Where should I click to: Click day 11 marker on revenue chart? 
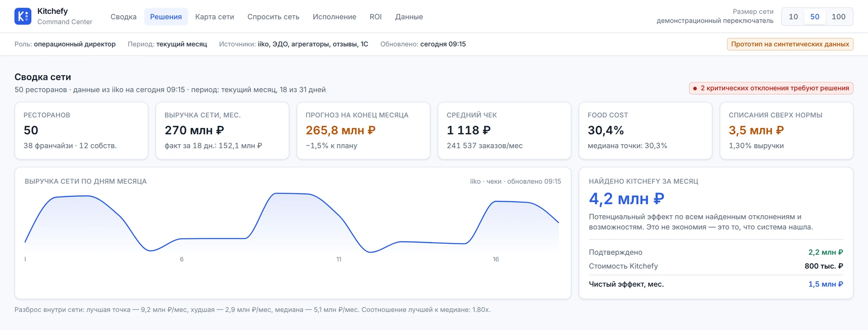click(339, 259)
